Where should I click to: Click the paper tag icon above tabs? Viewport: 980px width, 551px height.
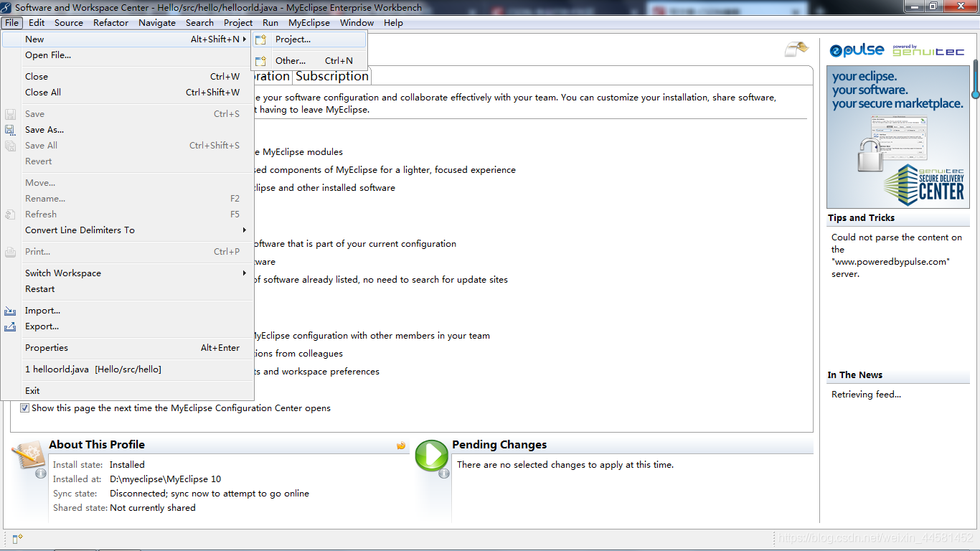(x=796, y=50)
